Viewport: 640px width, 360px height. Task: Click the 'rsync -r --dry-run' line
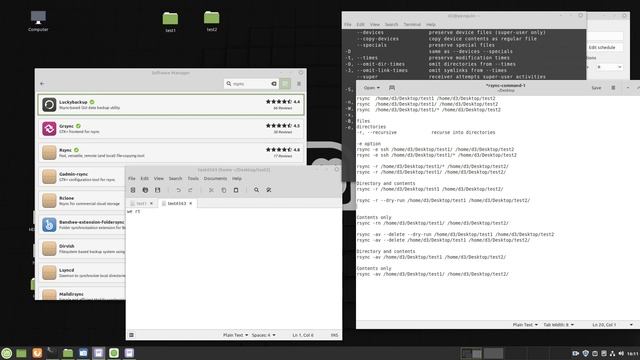pos(443,200)
